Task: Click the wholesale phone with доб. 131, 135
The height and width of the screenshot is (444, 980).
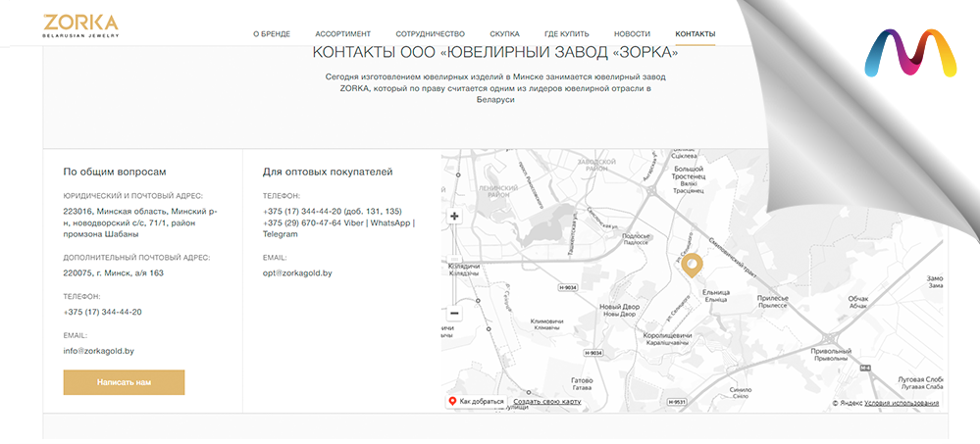Action: pos(333,211)
